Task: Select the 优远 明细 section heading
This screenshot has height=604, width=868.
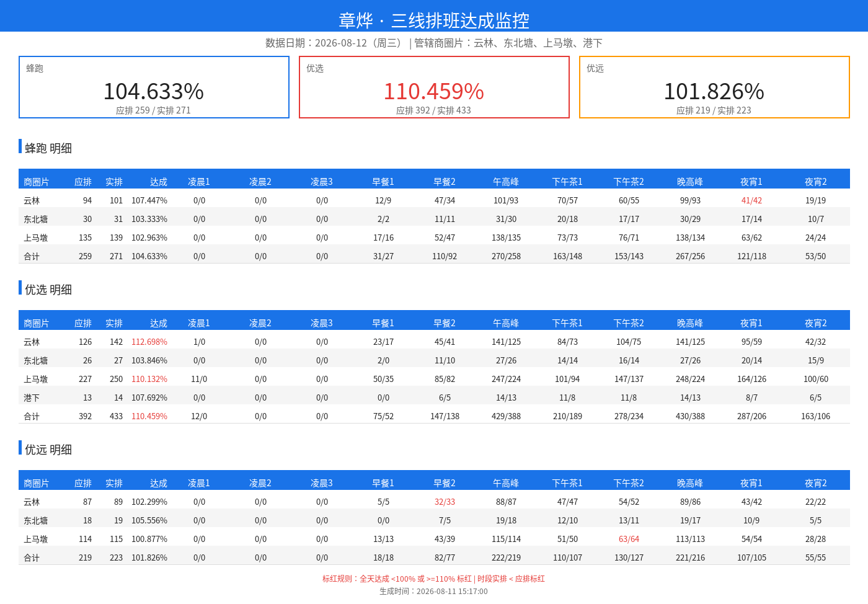Action: tap(48, 450)
